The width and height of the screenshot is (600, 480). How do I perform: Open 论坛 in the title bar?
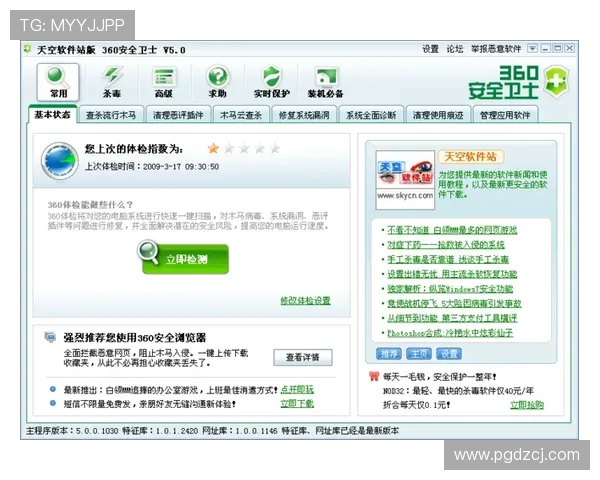[x=455, y=49]
